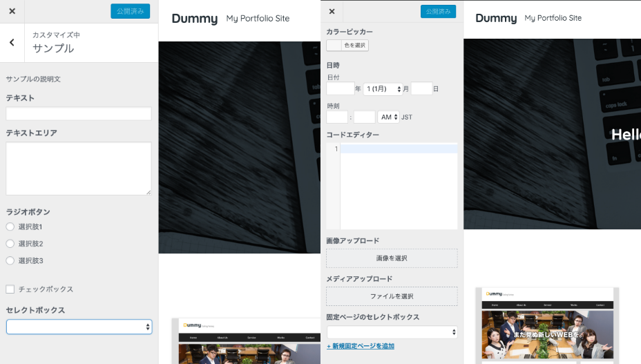Click the Dummy site logo in right preview
Image resolution: width=641 pixels, height=364 pixels.
point(496,18)
